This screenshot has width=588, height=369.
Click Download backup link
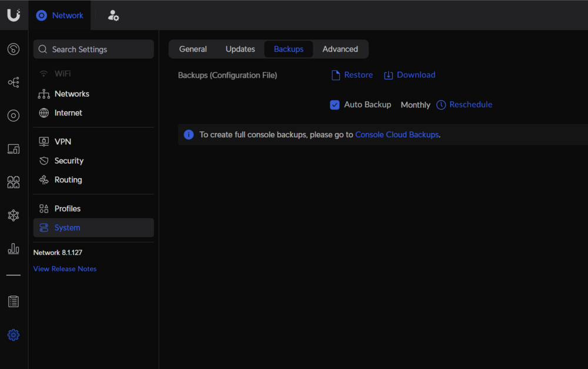[409, 75]
